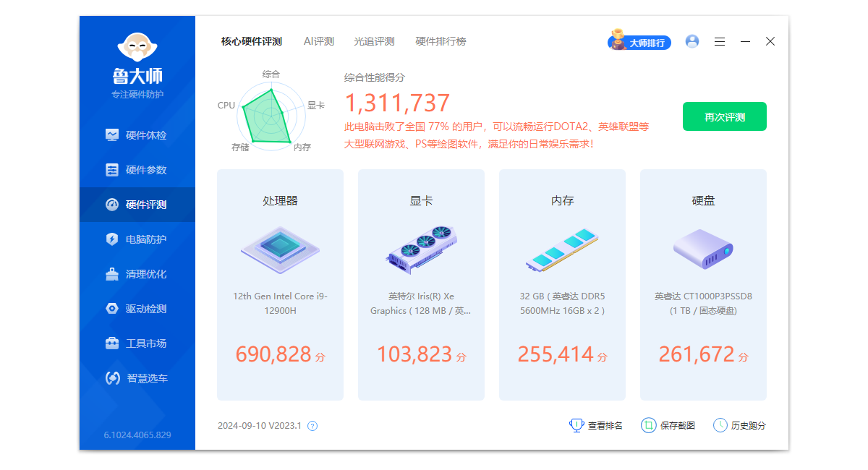Click the graphics score 103,823
Viewport: 868px width, 470px height.
(x=414, y=354)
